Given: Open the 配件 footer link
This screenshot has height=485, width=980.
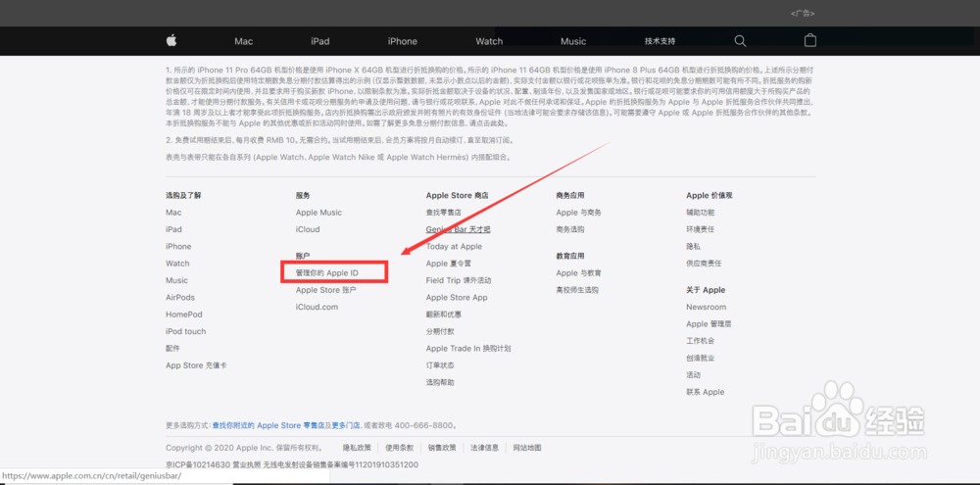Looking at the screenshot, I should click(x=172, y=348).
